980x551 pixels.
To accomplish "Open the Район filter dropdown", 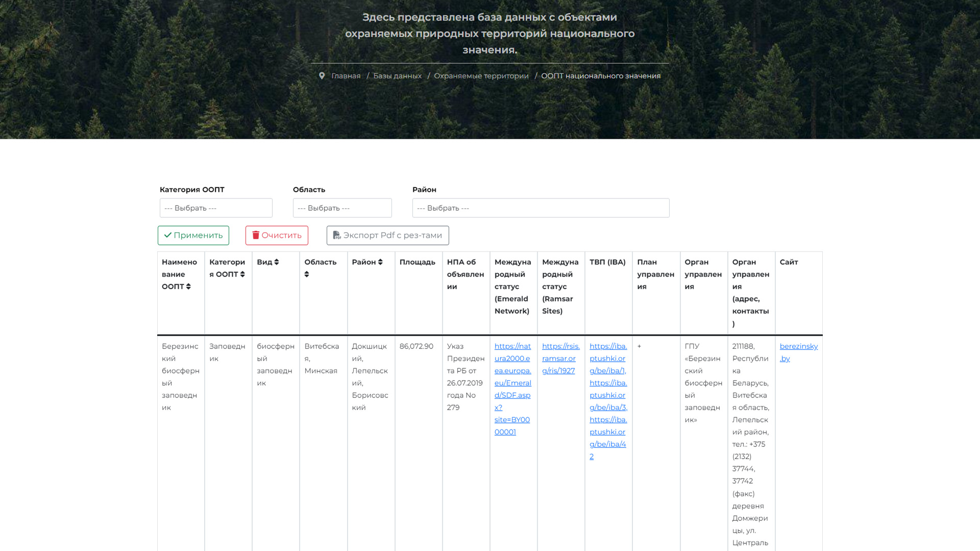I will coord(541,208).
